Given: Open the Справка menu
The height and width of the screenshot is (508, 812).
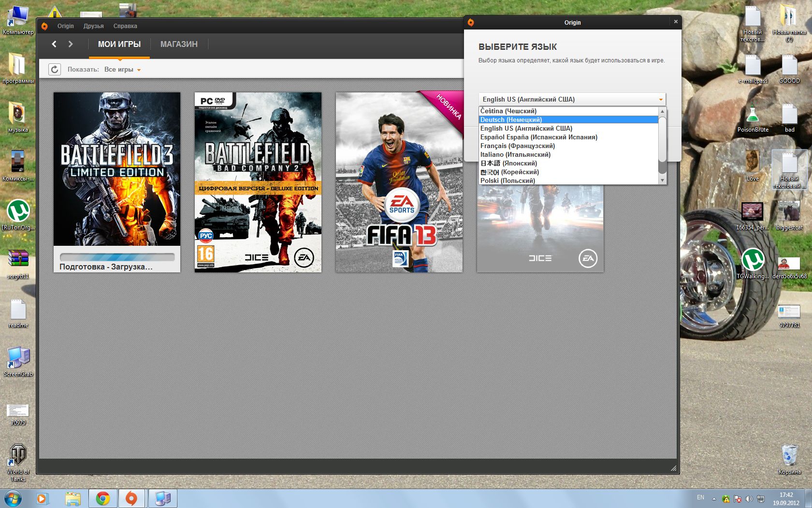Looking at the screenshot, I should click(125, 26).
